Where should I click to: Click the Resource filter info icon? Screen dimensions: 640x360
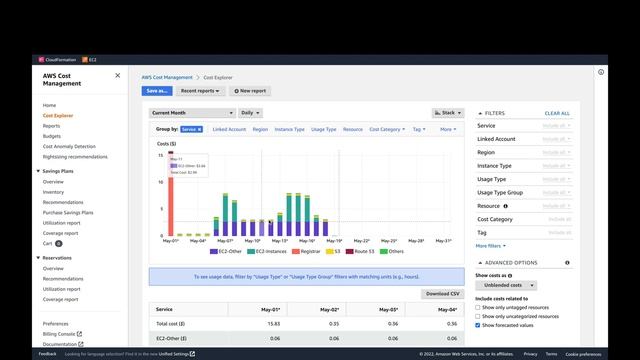click(505, 206)
